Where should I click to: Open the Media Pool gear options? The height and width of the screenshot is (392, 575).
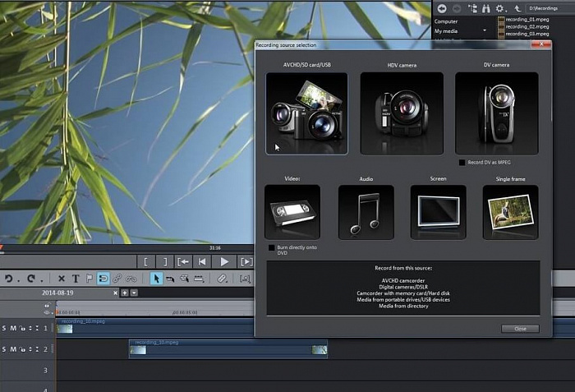pos(499,8)
